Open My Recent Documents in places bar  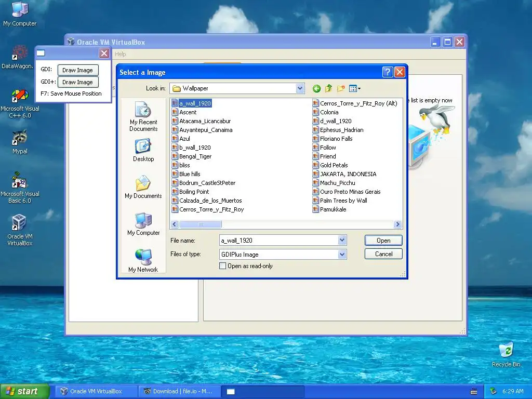click(x=143, y=116)
